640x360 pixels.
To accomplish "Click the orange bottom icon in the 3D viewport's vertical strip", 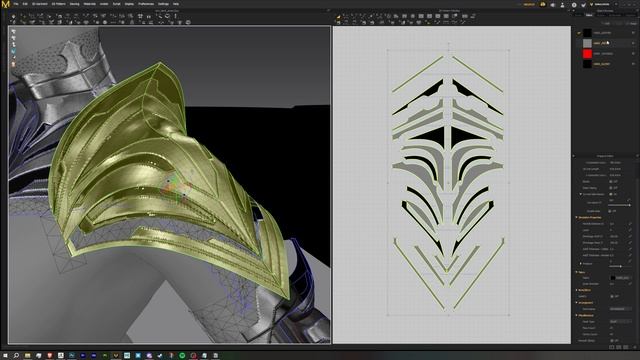I will [13, 64].
